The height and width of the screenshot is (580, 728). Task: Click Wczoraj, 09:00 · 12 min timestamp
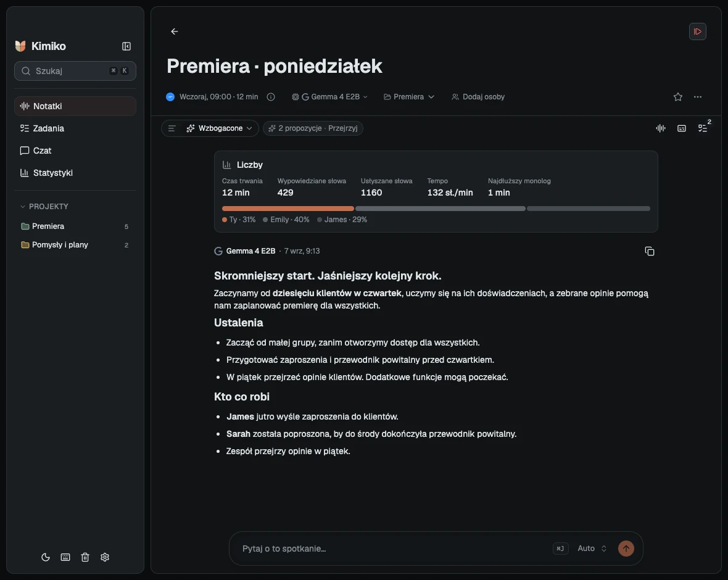(218, 97)
